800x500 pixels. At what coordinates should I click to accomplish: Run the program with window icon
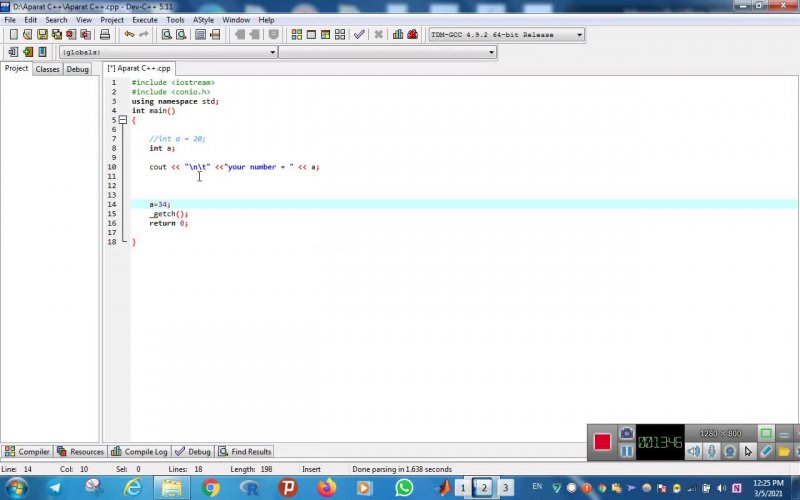tap(311, 35)
